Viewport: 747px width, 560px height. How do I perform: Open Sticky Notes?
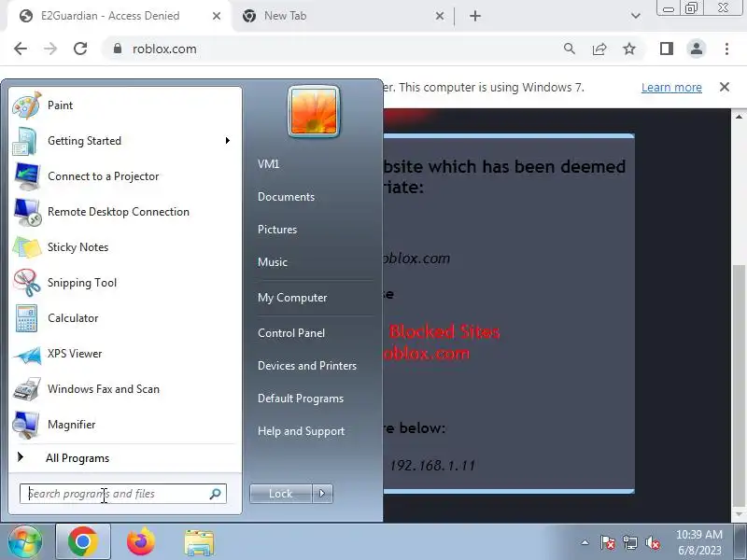pos(78,247)
